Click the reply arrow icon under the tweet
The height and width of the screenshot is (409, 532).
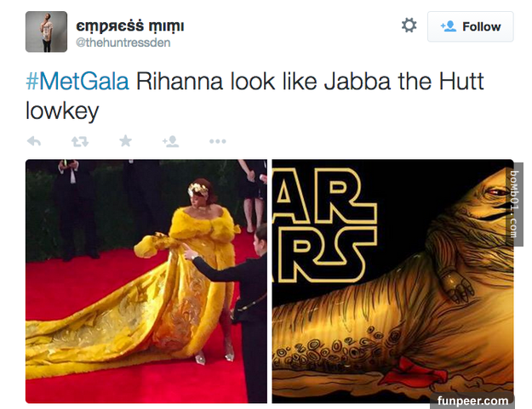[x=34, y=141]
